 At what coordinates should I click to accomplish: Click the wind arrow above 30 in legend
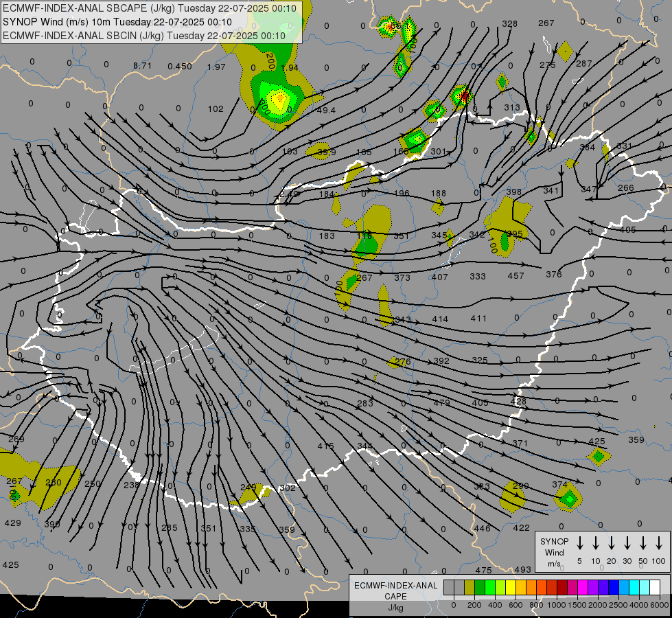coord(627,543)
